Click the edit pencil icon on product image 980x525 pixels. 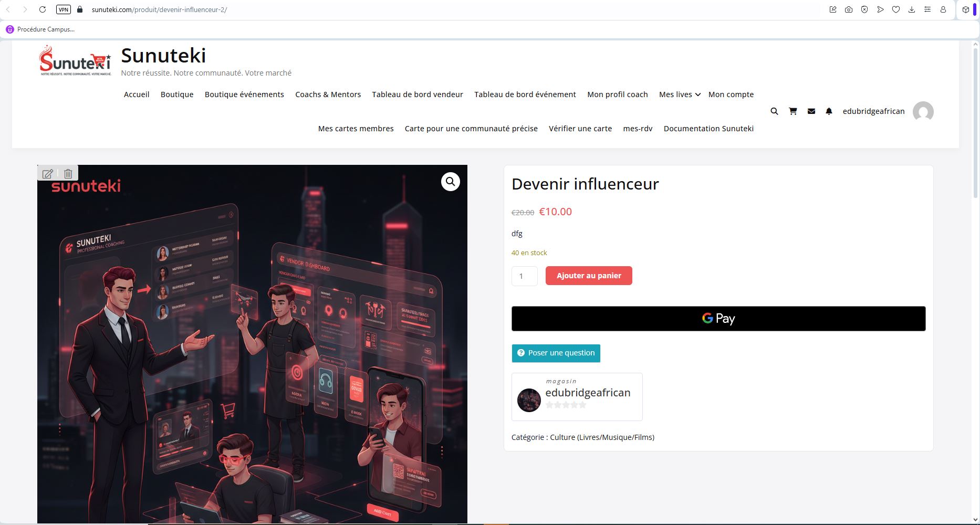point(47,174)
